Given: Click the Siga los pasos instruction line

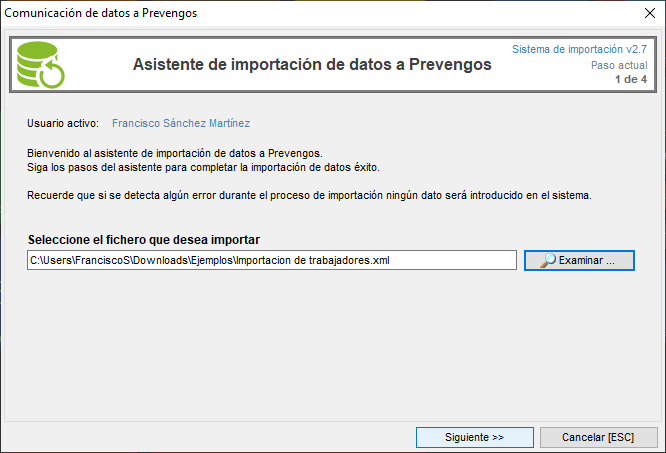Looking at the screenshot, I should click(203, 167).
